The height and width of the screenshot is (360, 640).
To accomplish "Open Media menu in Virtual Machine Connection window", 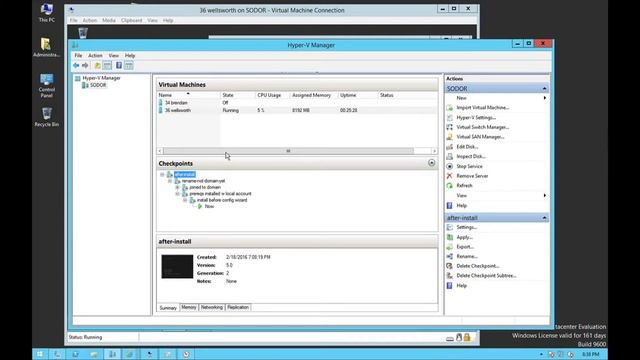I will (109, 20).
